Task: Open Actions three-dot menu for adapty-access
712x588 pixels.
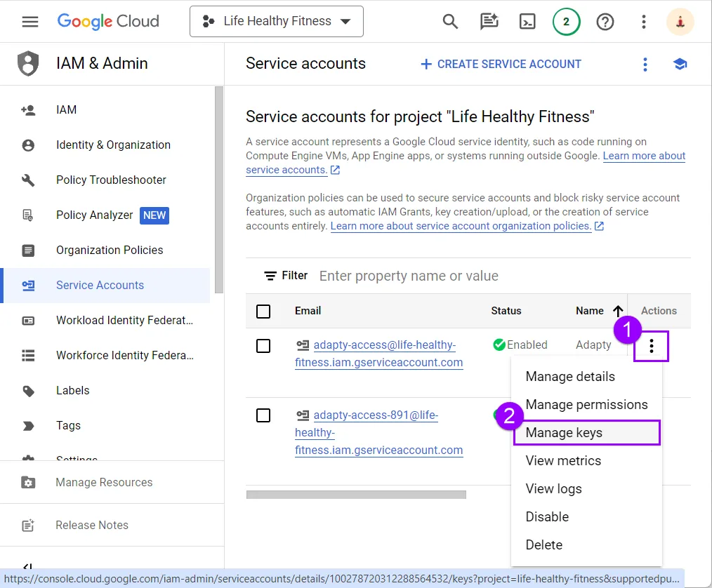Action: (x=651, y=346)
